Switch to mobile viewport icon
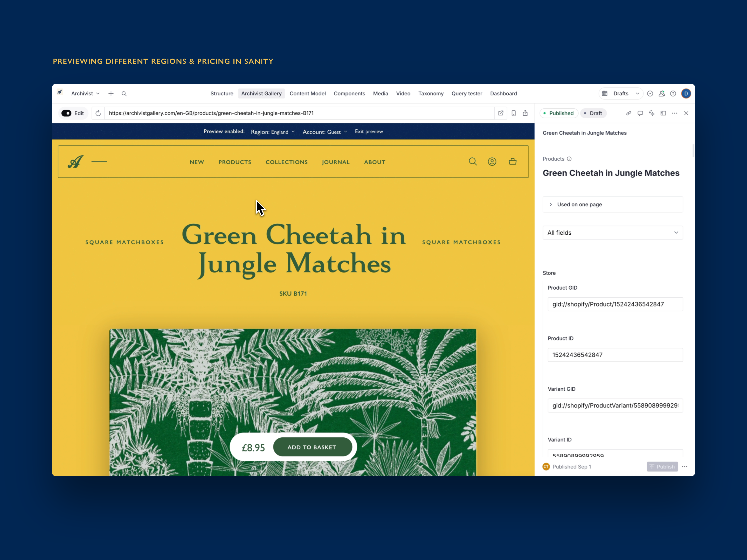This screenshot has height=560, width=747. [513, 113]
